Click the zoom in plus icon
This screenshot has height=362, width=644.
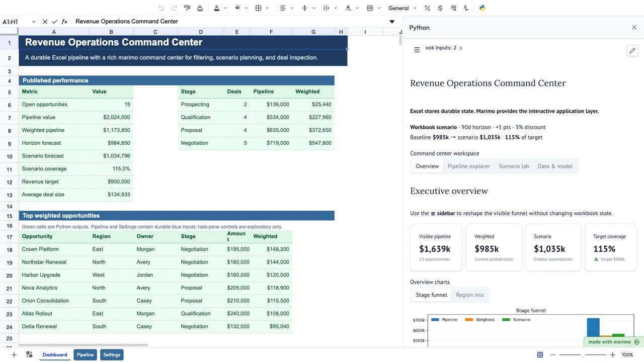point(612,354)
